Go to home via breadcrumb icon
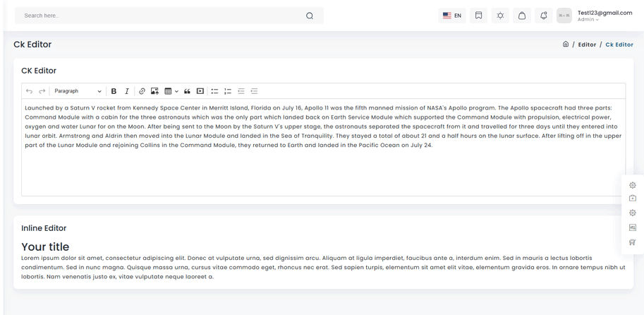Viewport: 644px width, 315px height. (x=566, y=44)
